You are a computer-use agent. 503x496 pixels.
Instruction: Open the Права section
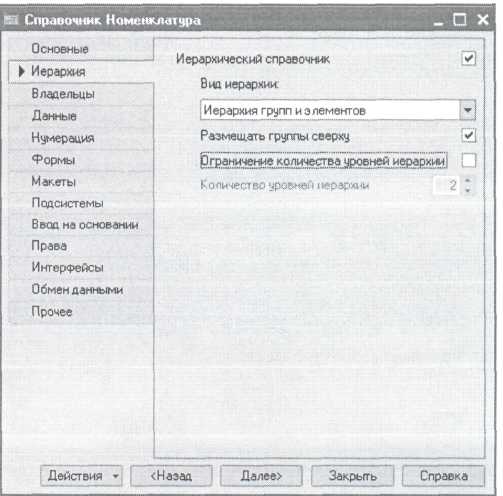point(49,246)
